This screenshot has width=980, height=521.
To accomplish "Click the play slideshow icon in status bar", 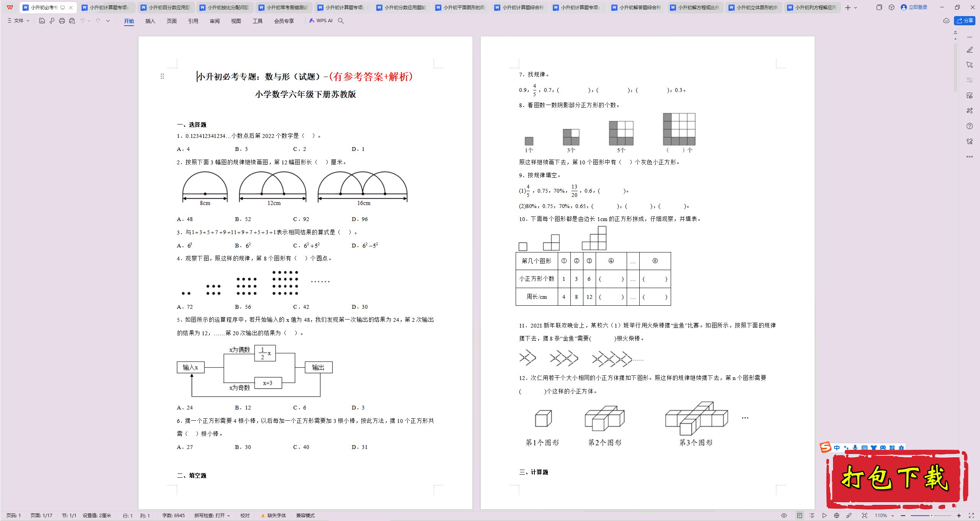I will tap(824, 516).
